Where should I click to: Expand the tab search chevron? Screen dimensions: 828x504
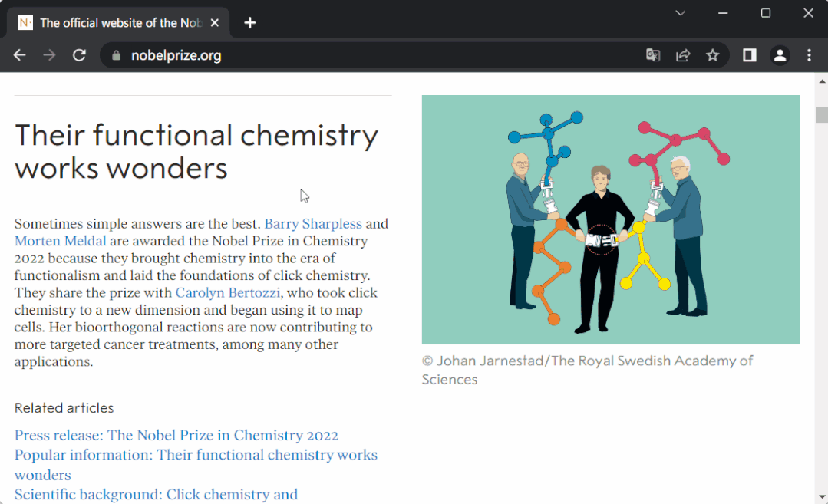[680, 13]
